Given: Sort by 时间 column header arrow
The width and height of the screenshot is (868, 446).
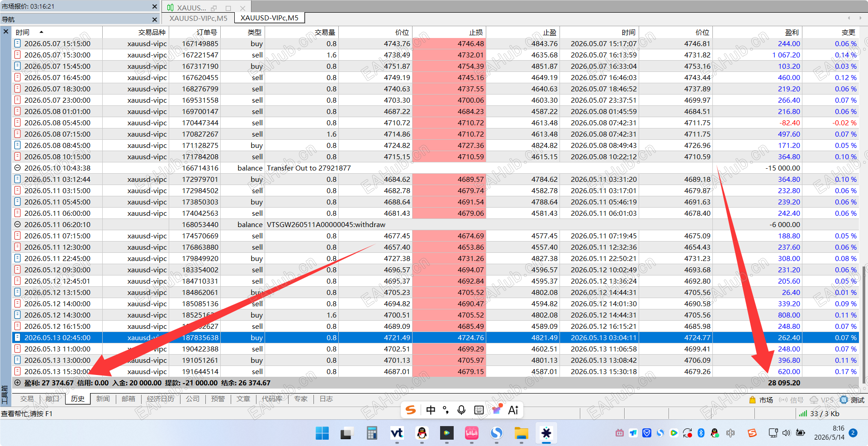Looking at the screenshot, I should (x=42, y=32).
